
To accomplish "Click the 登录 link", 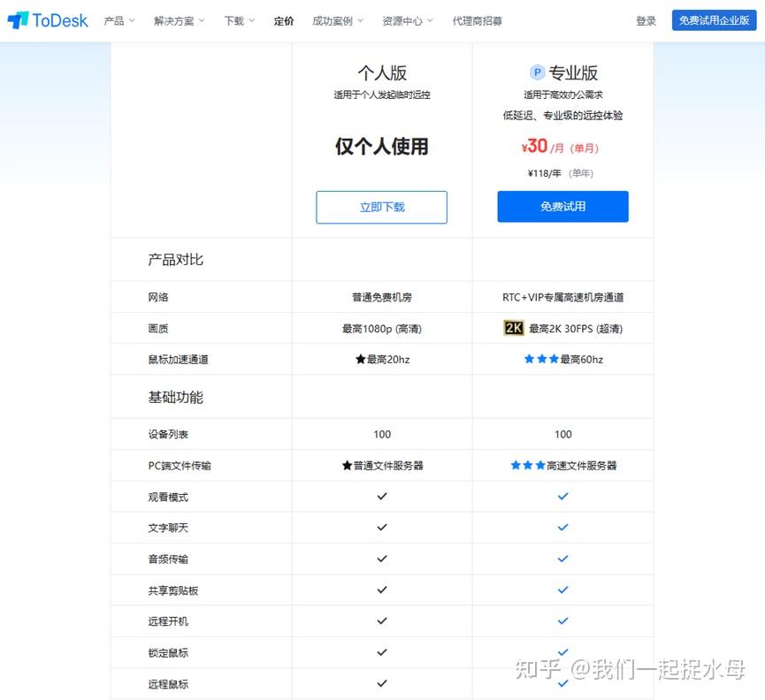I will 646,19.
